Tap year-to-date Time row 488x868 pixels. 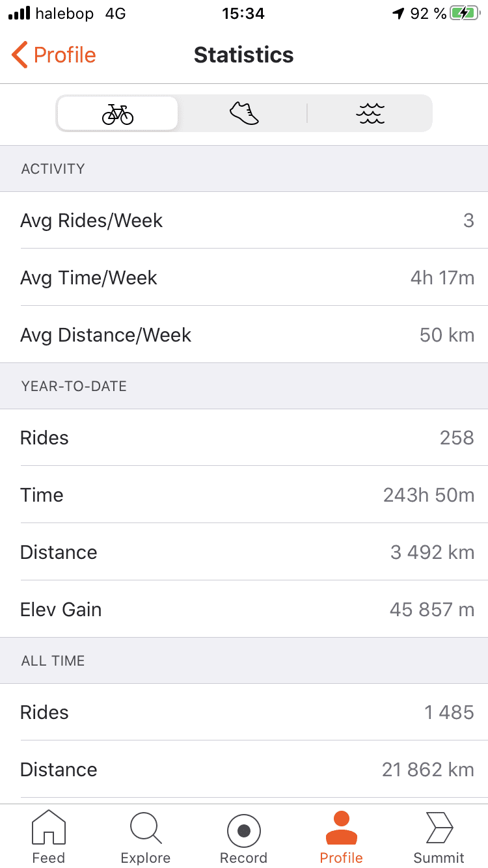(x=244, y=495)
